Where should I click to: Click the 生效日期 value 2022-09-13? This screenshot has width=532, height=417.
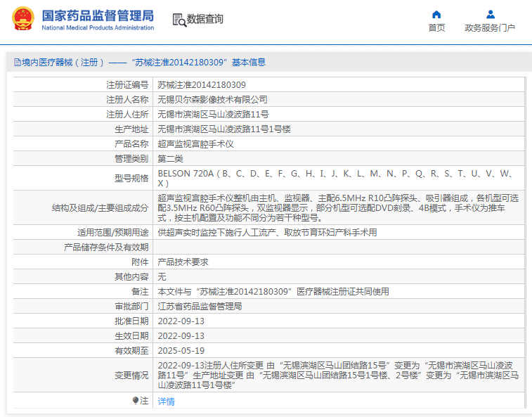coord(181,336)
